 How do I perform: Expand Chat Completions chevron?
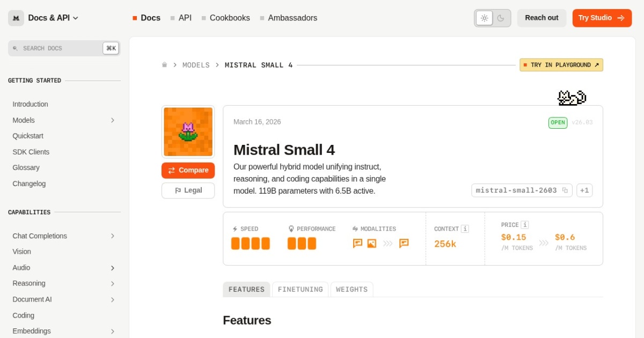pos(113,236)
